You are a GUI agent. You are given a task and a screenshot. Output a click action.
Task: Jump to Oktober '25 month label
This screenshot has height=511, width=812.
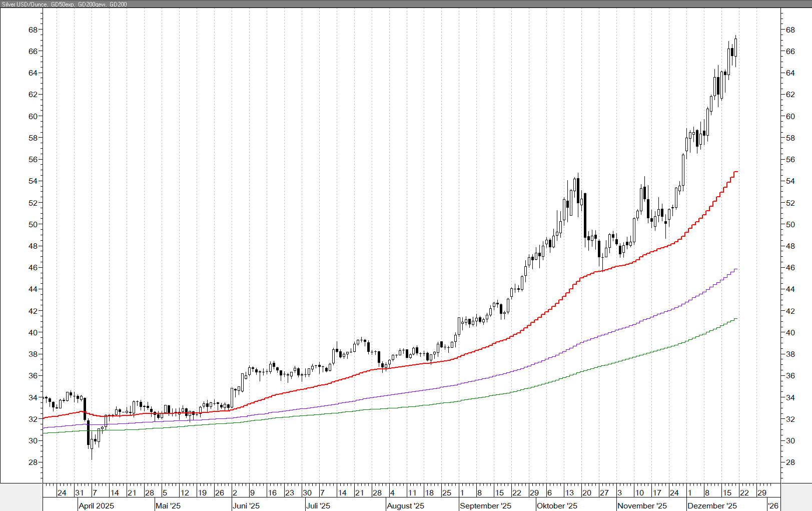pos(557,505)
